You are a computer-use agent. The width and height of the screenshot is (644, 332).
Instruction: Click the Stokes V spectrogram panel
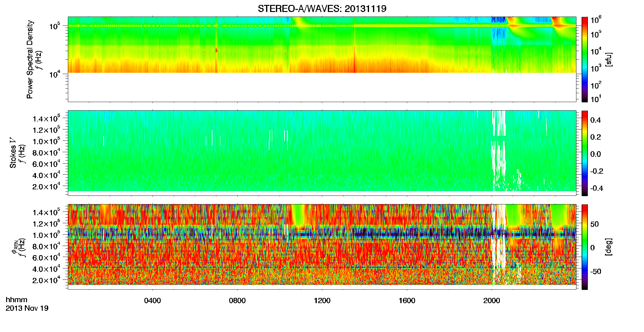[322, 153]
